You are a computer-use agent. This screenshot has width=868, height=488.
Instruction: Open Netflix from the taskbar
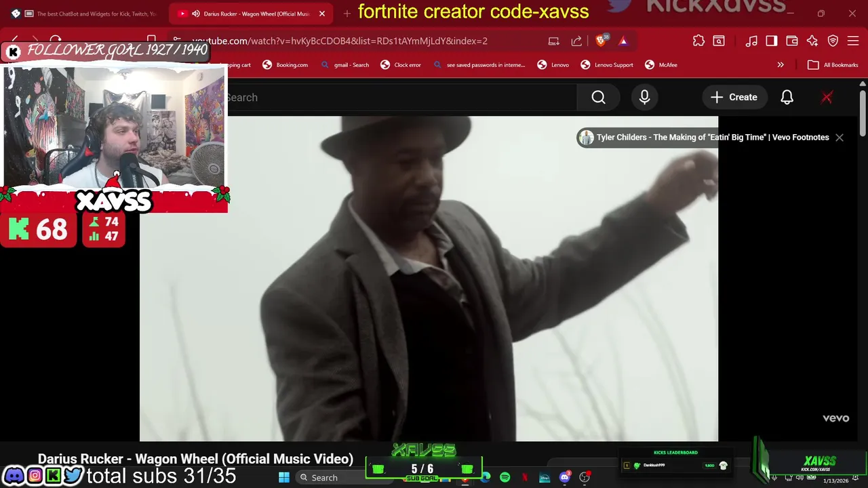(x=525, y=478)
